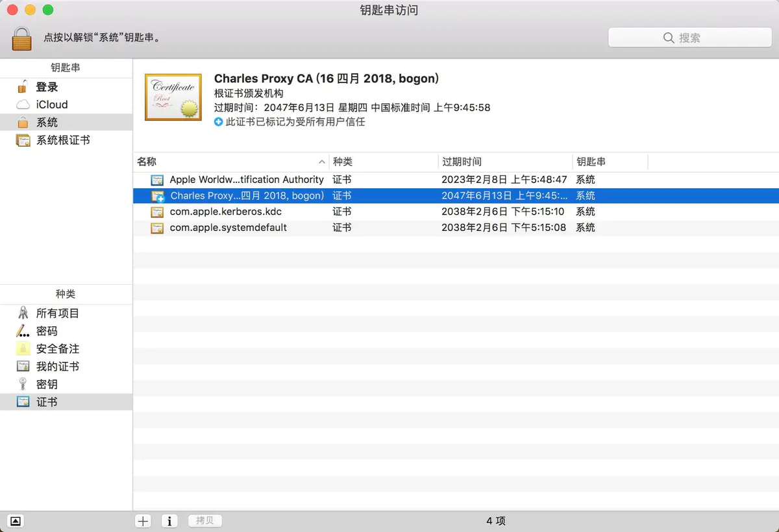Image resolution: width=779 pixels, height=532 pixels.
Task: Select com.apple.kerberos.kdc row
Action: [456, 212]
